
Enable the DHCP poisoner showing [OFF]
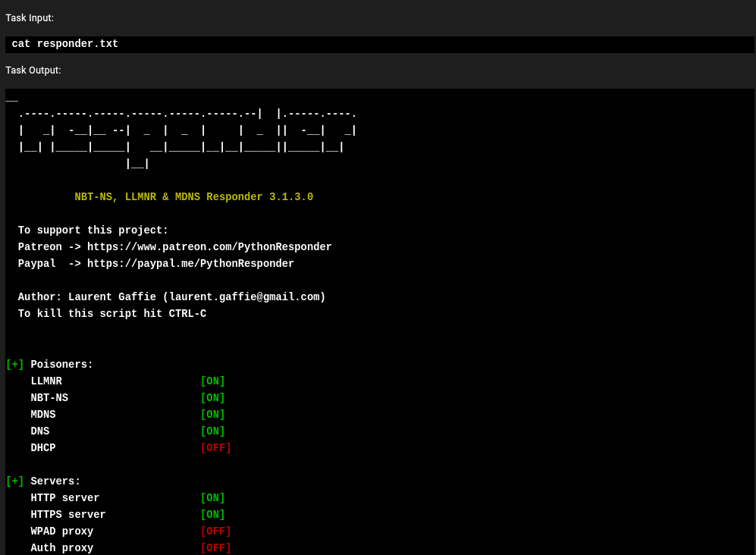(x=215, y=448)
